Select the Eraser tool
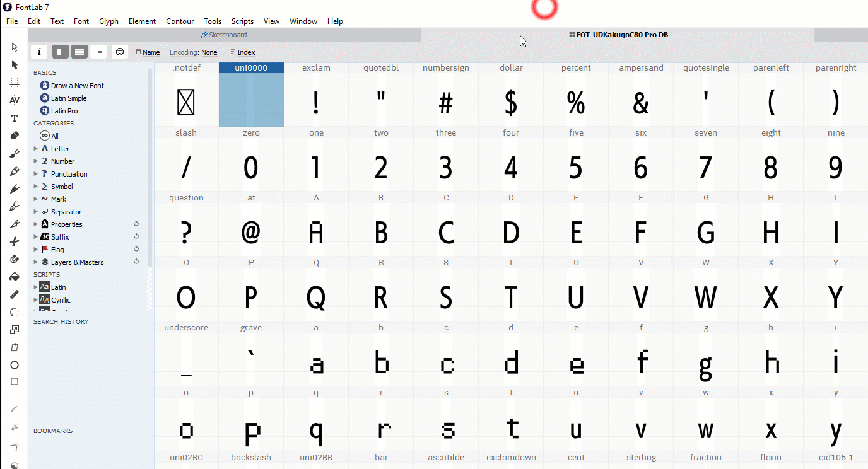The image size is (868, 469). 15,136
